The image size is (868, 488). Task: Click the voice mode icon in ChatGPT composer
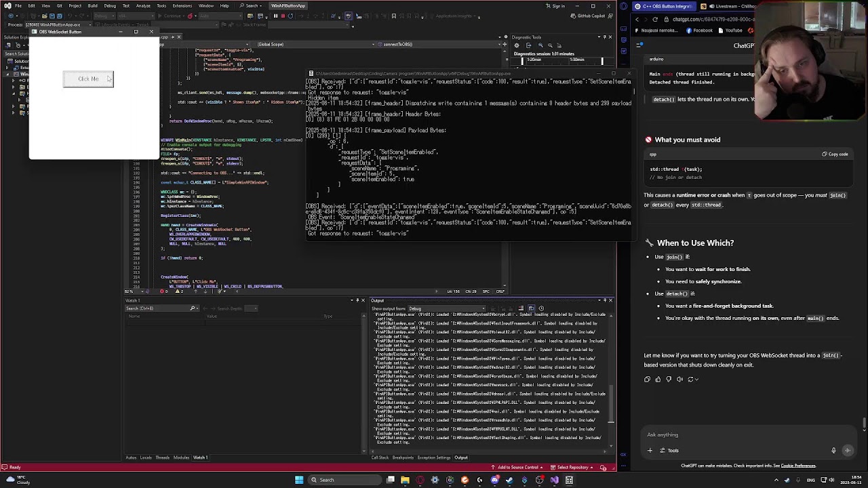pos(848,450)
